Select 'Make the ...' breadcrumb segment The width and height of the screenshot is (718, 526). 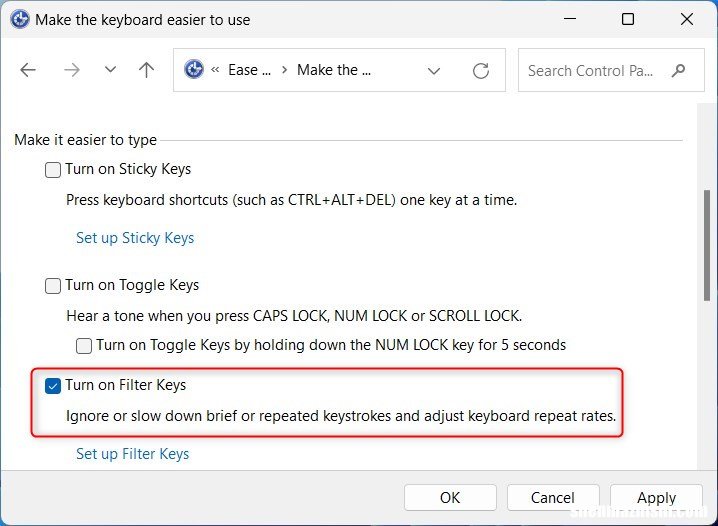click(x=334, y=70)
